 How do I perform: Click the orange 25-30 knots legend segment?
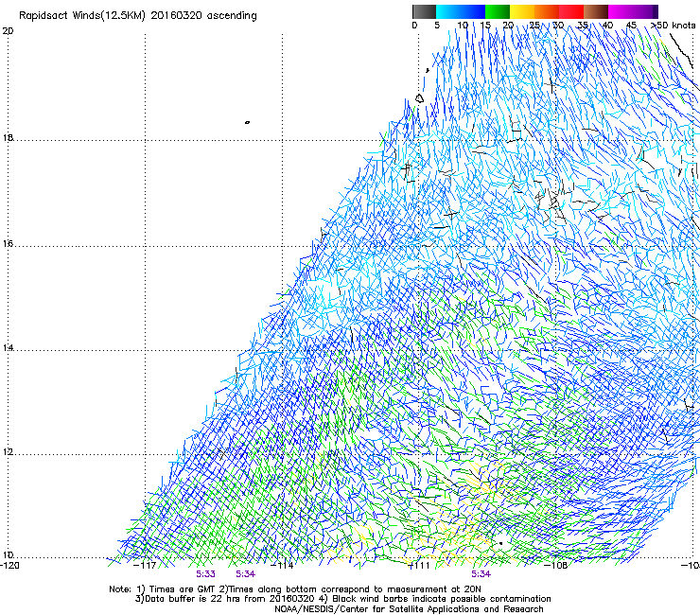(x=547, y=11)
